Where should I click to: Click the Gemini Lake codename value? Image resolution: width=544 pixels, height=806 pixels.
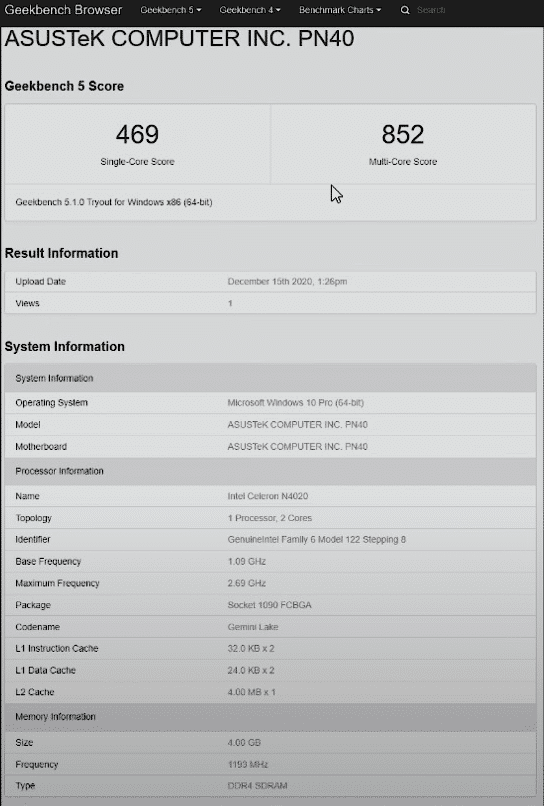click(x=253, y=627)
